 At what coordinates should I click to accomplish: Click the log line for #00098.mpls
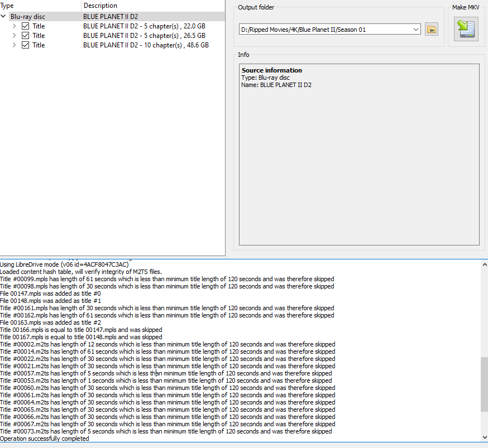(x=167, y=286)
